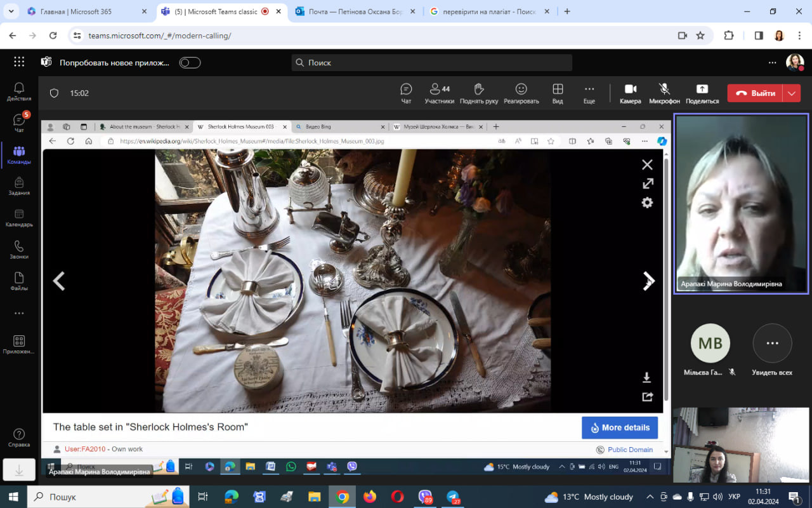Change the meeting view layout

pyautogui.click(x=558, y=93)
